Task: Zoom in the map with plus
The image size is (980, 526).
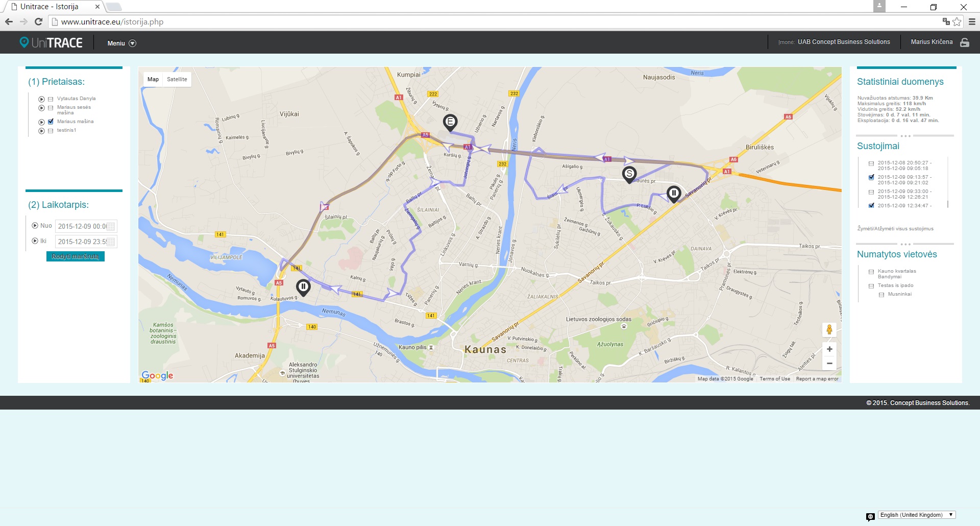Action: coord(829,349)
